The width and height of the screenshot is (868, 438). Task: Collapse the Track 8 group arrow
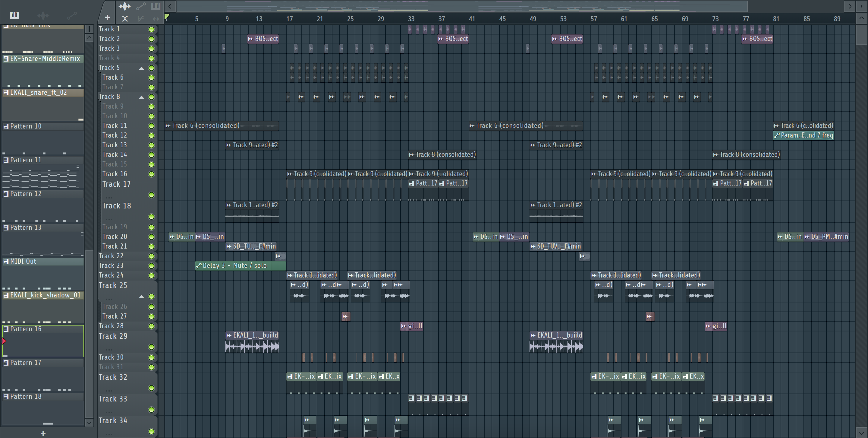coord(142,97)
